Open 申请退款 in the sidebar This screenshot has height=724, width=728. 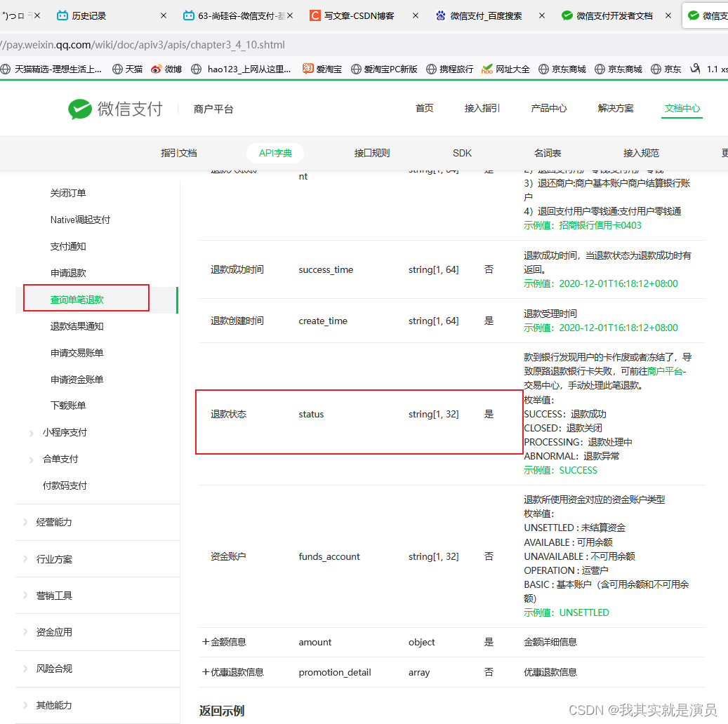coord(68,273)
